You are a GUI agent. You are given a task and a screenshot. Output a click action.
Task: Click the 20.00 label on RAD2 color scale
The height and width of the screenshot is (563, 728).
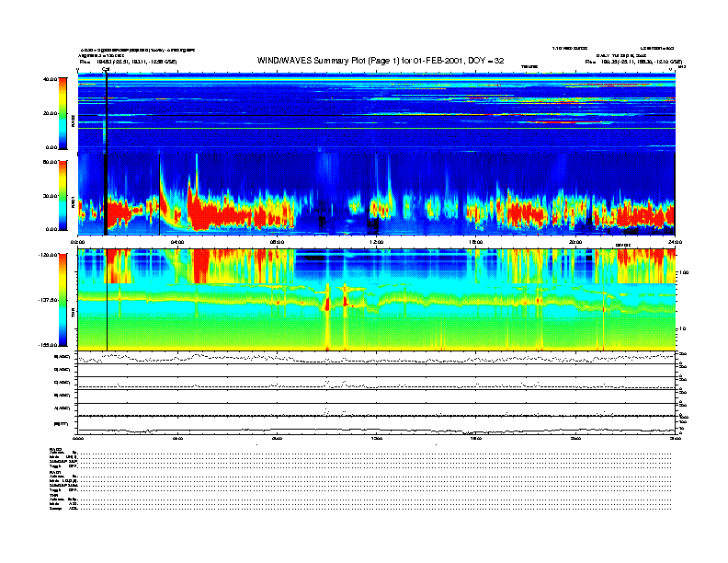point(50,113)
